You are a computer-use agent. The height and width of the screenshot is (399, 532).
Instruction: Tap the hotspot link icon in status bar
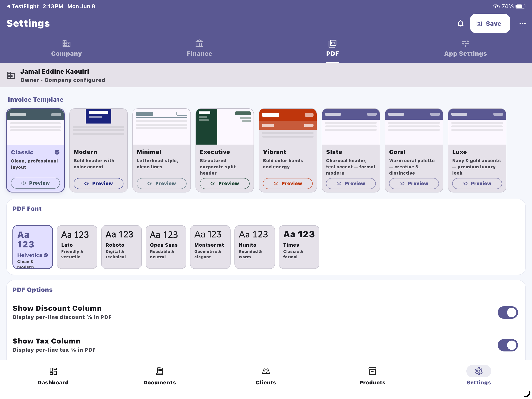pyautogui.click(x=496, y=6)
